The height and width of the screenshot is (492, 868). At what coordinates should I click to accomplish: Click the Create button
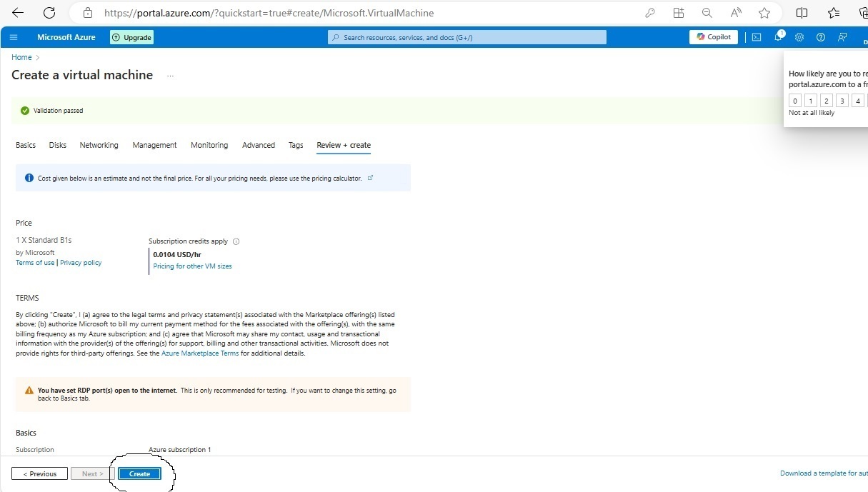tap(139, 473)
